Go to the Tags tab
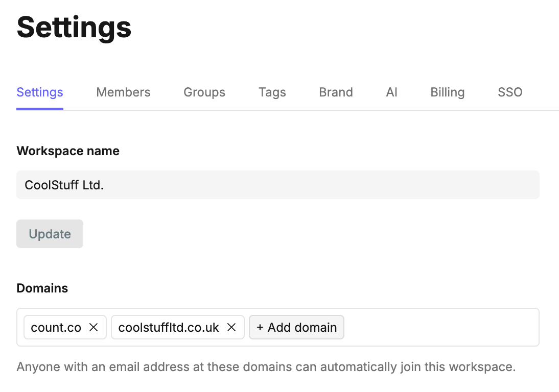Viewport: 559px width, 392px height. click(272, 92)
